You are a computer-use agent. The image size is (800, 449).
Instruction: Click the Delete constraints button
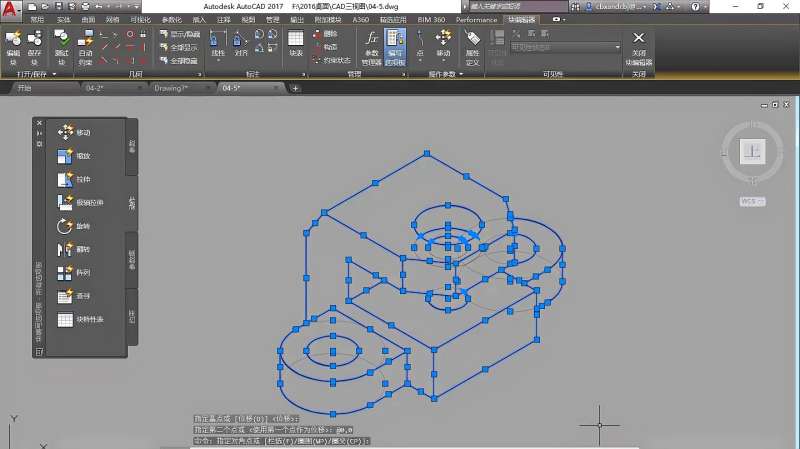tap(326, 34)
